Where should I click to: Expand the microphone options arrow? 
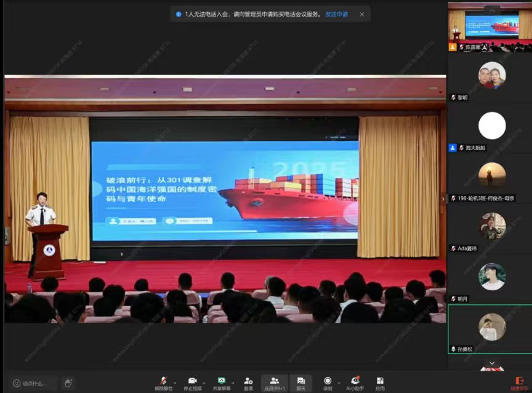pyautogui.click(x=175, y=383)
